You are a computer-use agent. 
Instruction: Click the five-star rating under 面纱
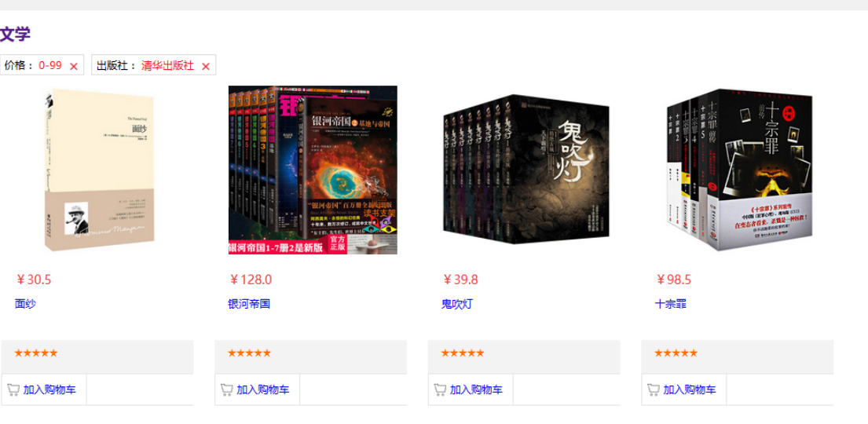[x=36, y=353]
